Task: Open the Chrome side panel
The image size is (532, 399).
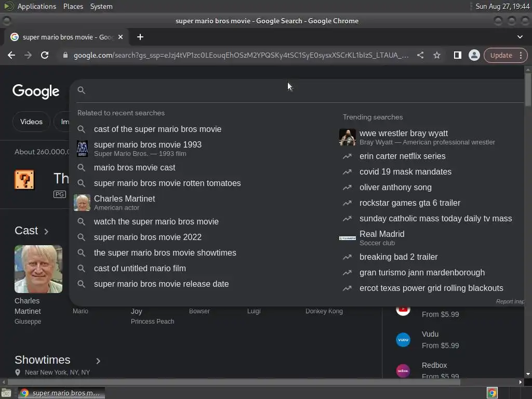Action: [457, 55]
